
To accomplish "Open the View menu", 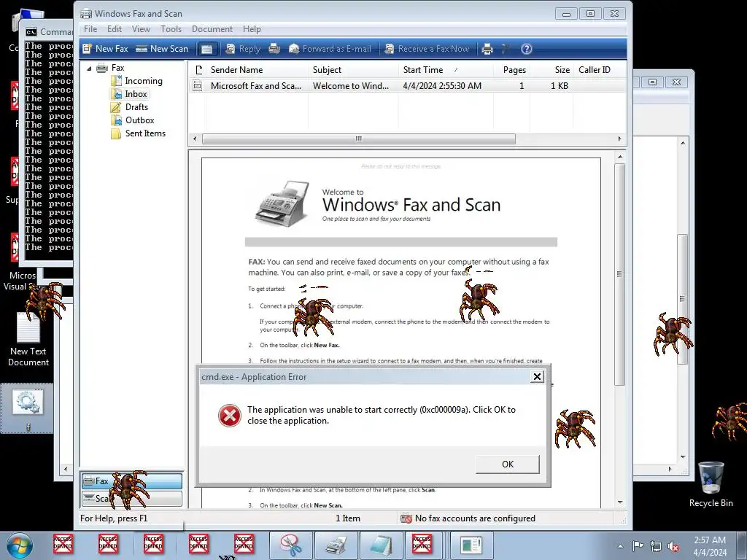I will [x=141, y=29].
